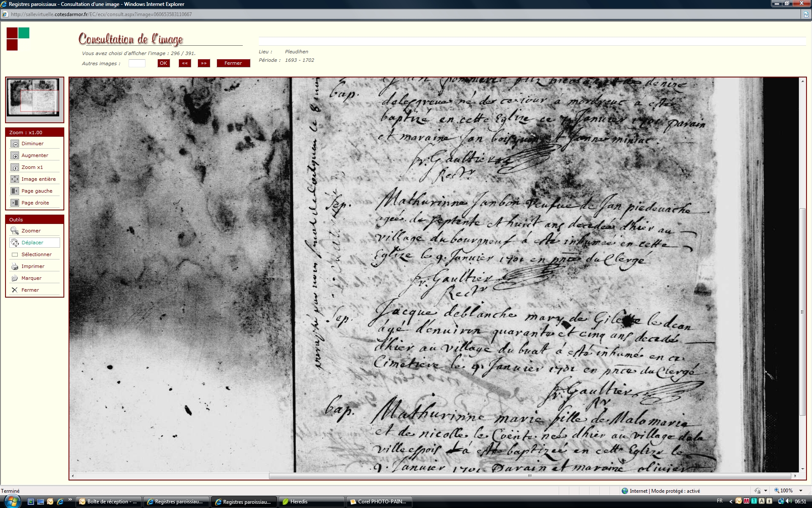Print the image with Imprimer
Image resolution: width=812 pixels, height=508 pixels.
coord(15,267)
